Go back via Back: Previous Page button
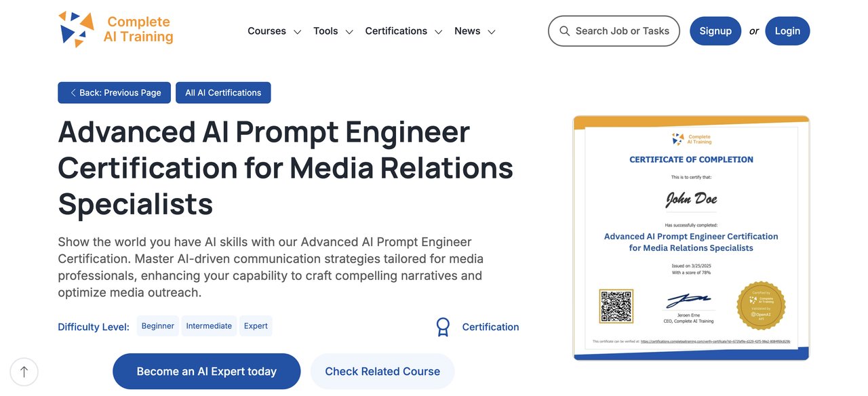The width and height of the screenshot is (868, 396). click(x=115, y=93)
